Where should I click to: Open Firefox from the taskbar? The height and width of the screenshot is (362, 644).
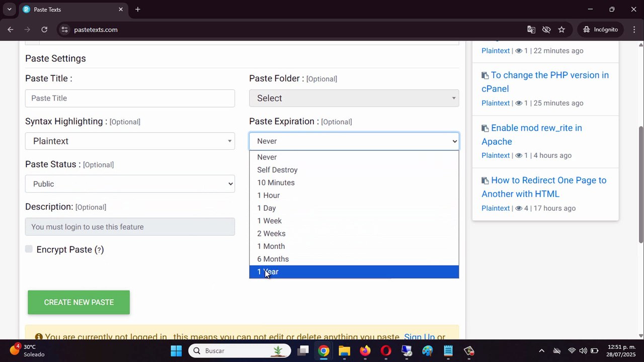click(x=365, y=350)
